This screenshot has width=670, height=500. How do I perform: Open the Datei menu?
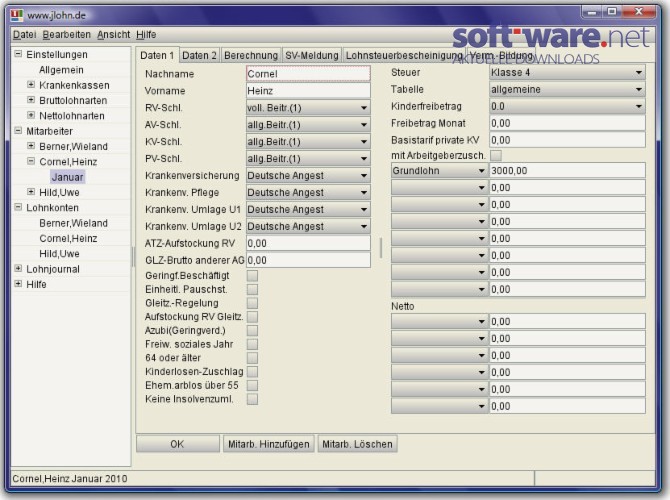coord(24,35)
